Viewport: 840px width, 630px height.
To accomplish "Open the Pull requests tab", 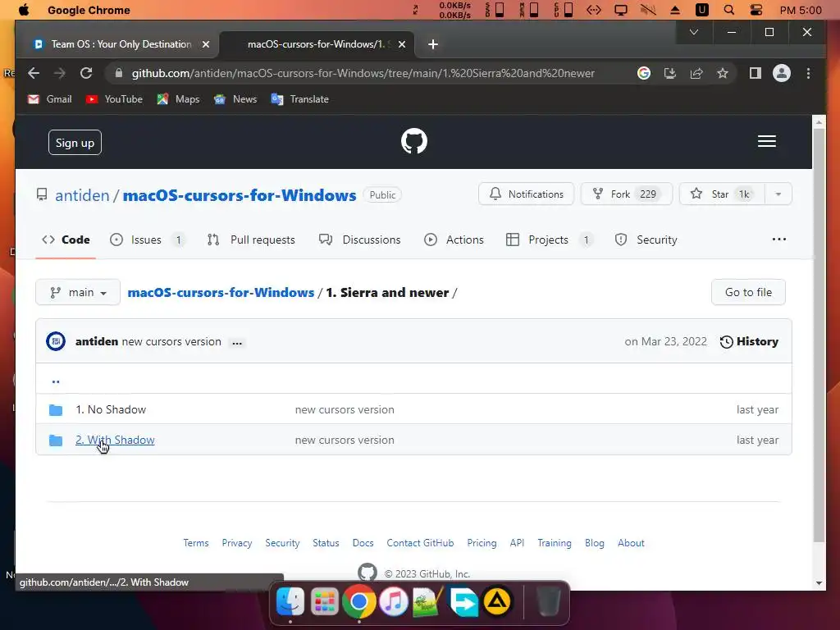I will coord(251,240).
